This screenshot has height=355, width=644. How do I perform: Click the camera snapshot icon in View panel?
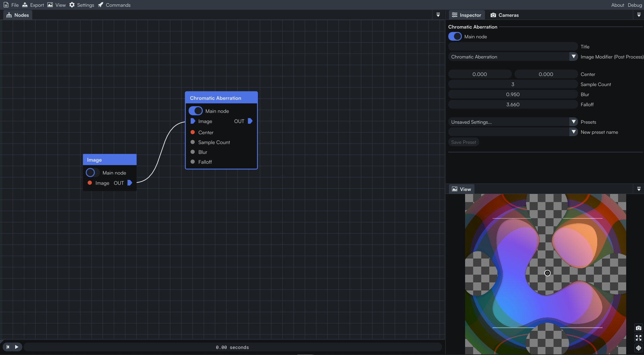click(638, 328)
